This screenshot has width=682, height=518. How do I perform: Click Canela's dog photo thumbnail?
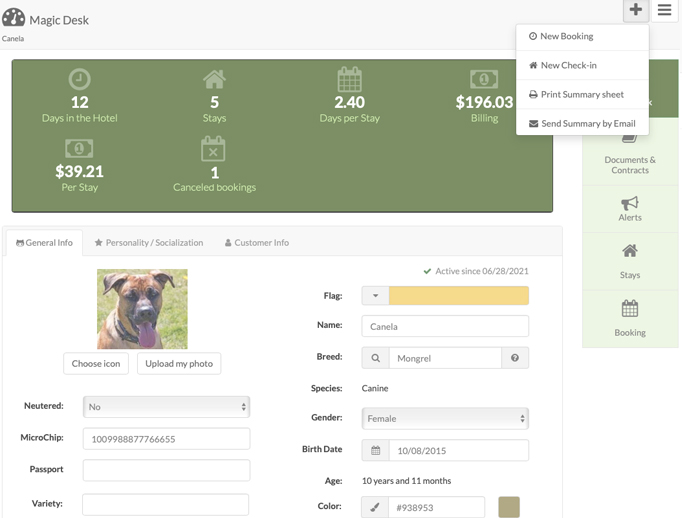pos(142,309)
